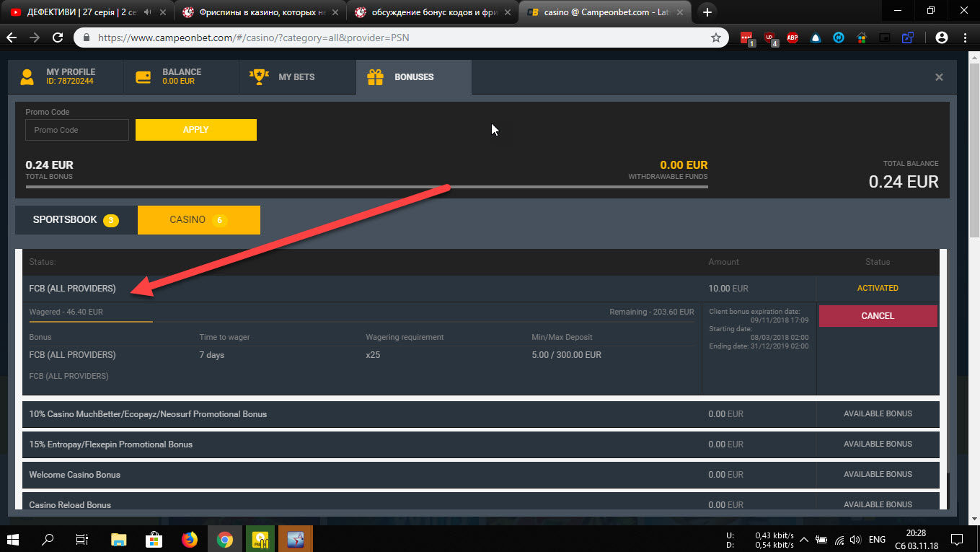Open the volume control icon
Screen dimensions: 980x552
coord(855,539)
